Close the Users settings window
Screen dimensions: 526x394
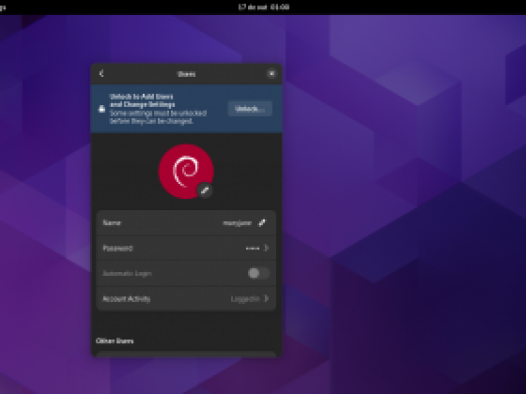272,74
